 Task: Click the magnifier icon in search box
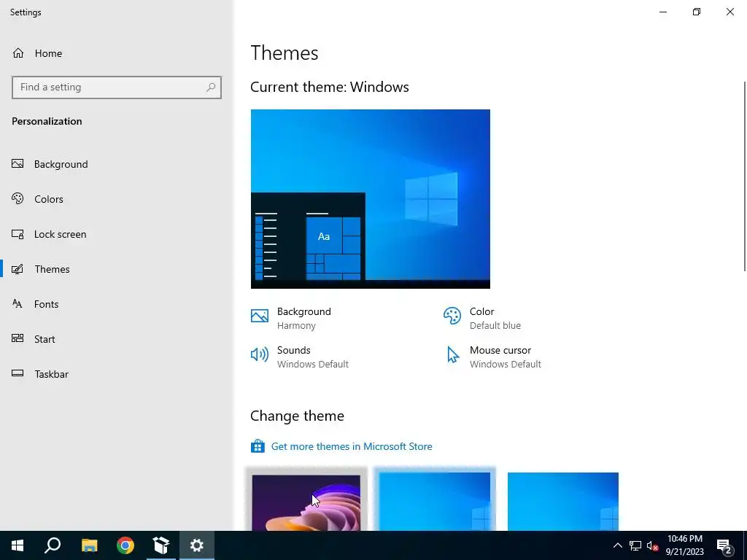(x=211, y=87)
